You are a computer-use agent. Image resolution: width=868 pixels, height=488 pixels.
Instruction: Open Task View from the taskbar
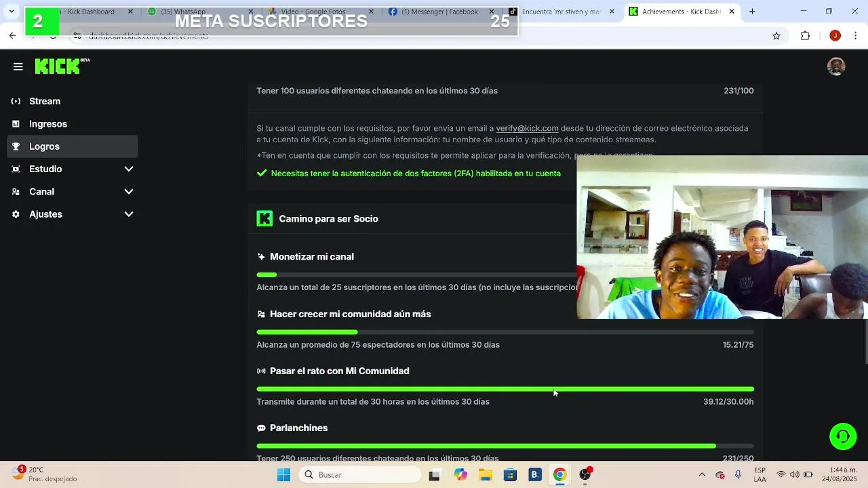435,474
